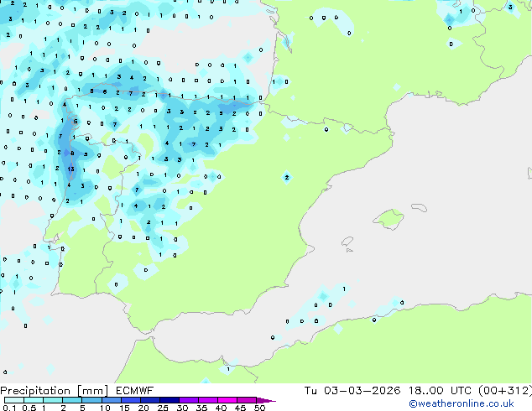Pick the 15–20 mm legend color swatch
The image size is (532, 411).
(x=131, y=400)
